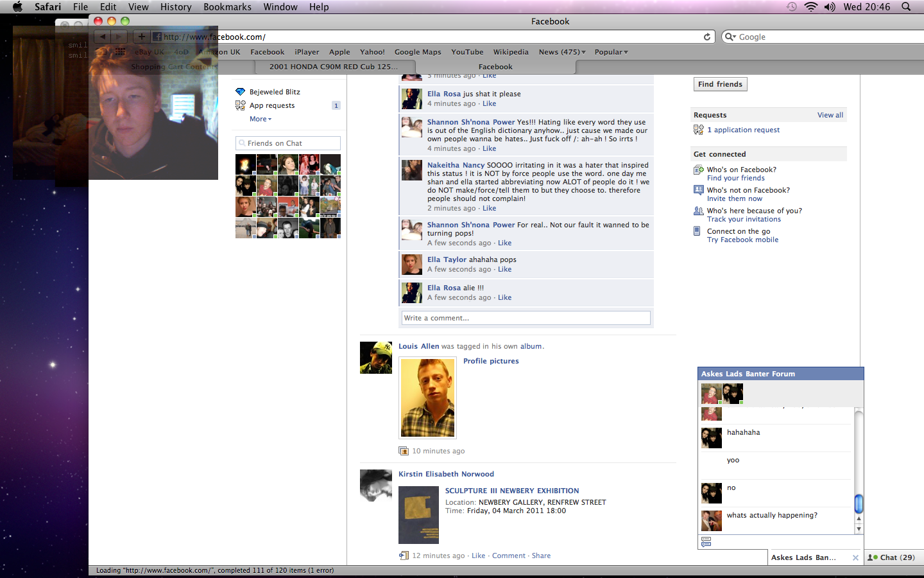This screenshot has height=578, width=924.
Task: Open the News (475) bookmarks dropdown
Action: coord(562,52)
